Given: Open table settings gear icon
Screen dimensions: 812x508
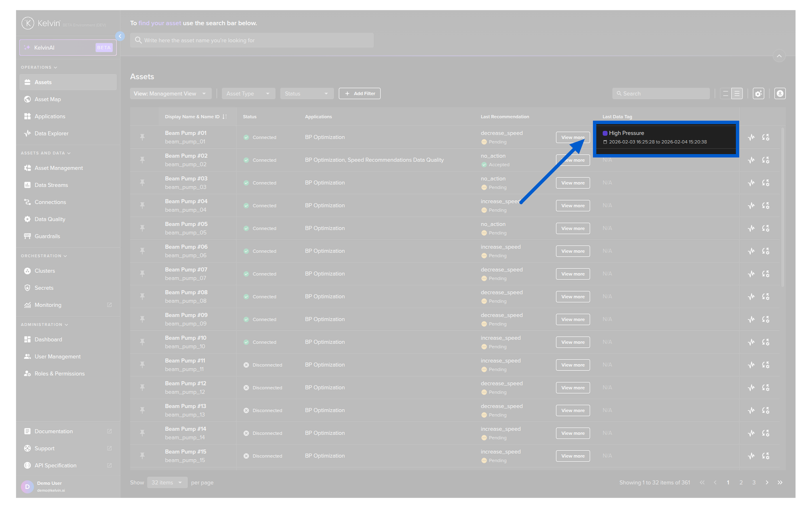Looking at the screenshot, I should pyautogui.click(x=758, y=94).
